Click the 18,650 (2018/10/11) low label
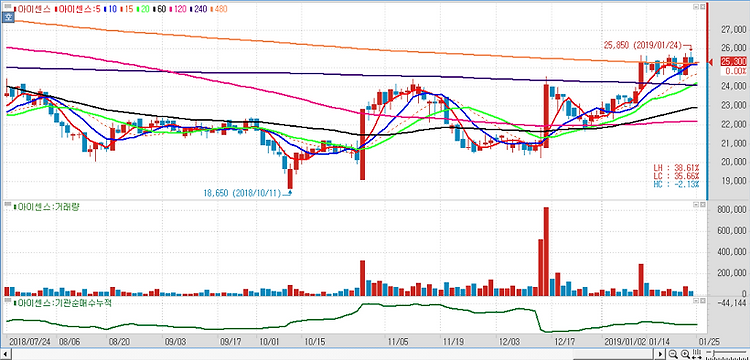Viewport: 750px width, 360px height. (x=243, y=194)
